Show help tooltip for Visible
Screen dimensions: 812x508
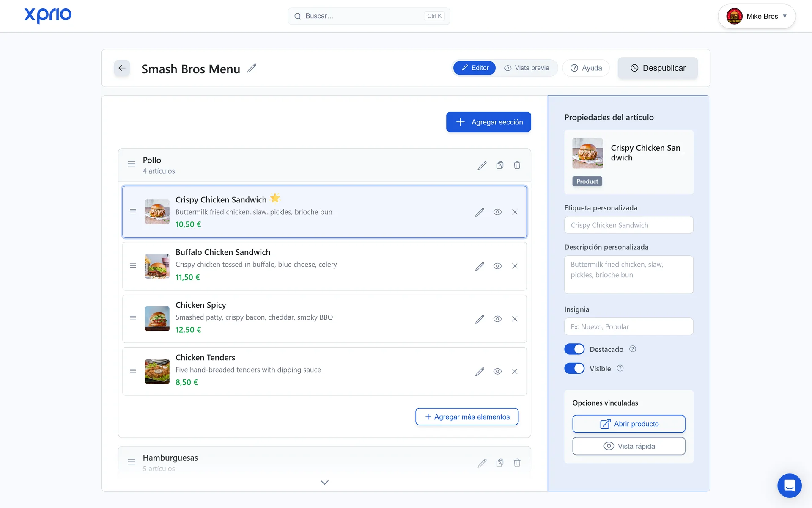click(620, 368)
